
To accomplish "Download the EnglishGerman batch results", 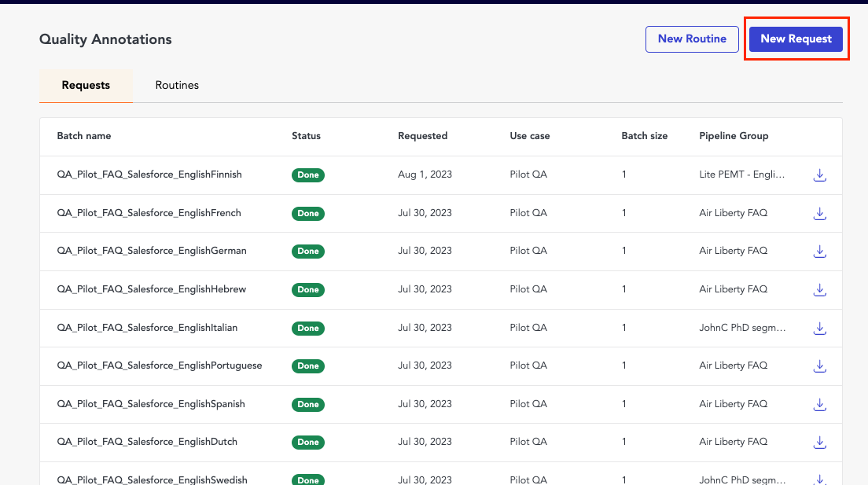I will tap(820, 252).
